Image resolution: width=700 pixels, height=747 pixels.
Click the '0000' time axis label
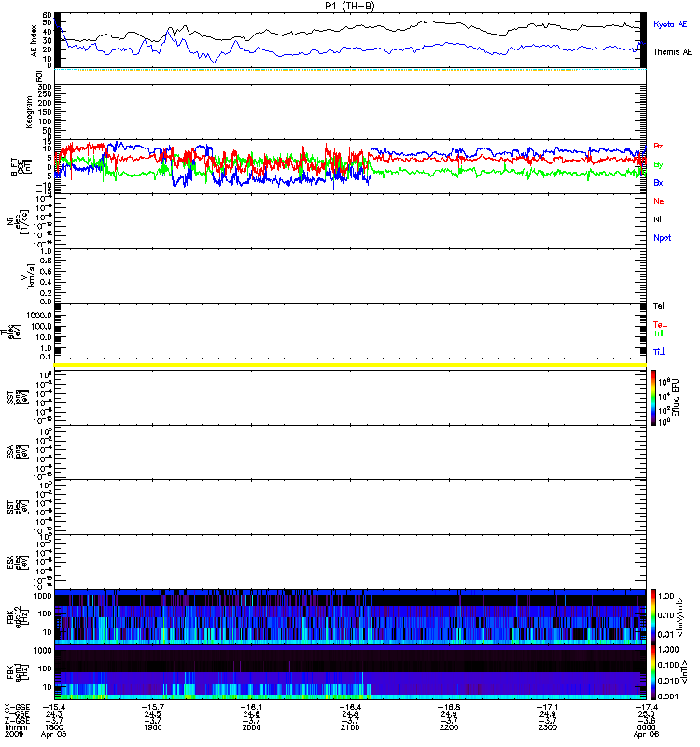click(646, 727)
